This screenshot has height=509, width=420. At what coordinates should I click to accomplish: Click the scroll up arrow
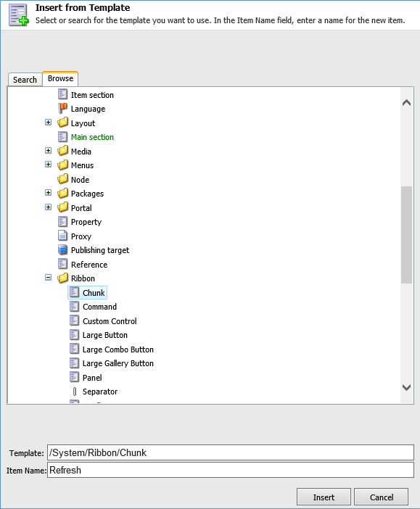[x=406, y=103]
